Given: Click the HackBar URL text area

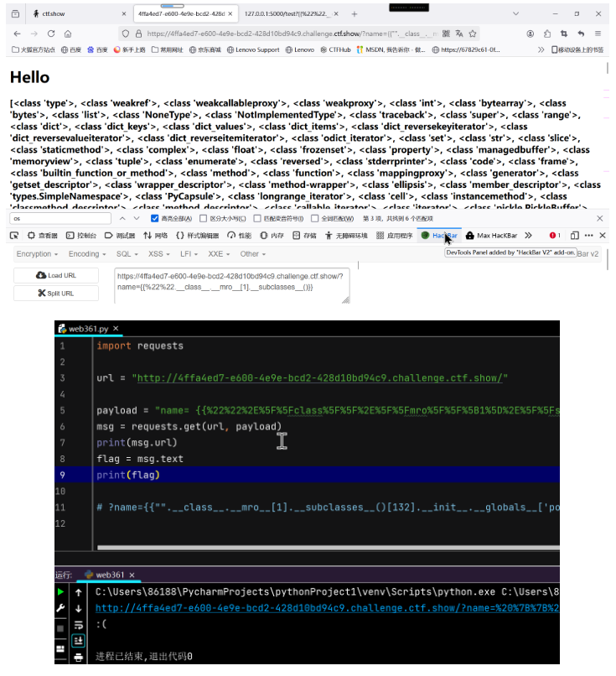Looking at the screenshot, I should (232, 285).
